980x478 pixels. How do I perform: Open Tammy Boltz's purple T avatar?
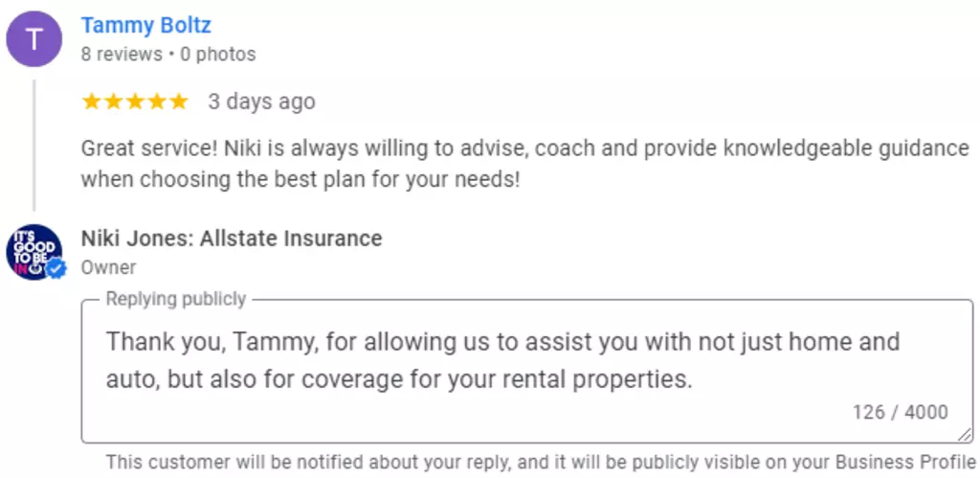tap(34, 38)
